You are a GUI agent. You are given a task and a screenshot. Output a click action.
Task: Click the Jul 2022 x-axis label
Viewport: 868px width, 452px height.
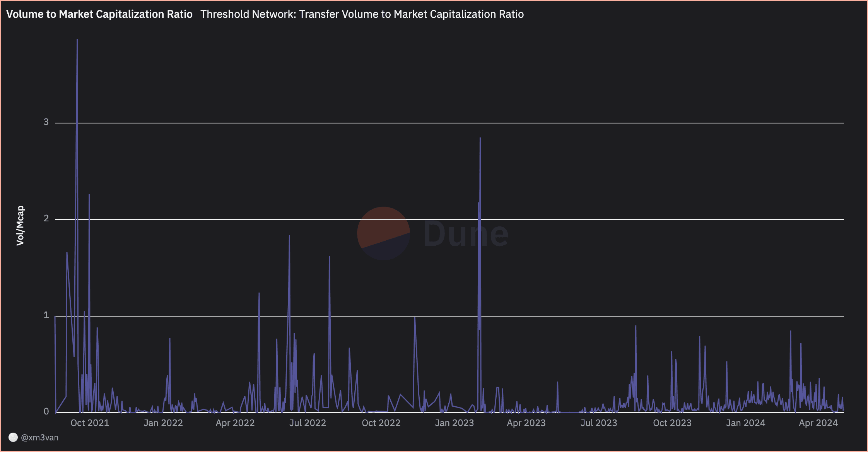click(x=308, y=423)
